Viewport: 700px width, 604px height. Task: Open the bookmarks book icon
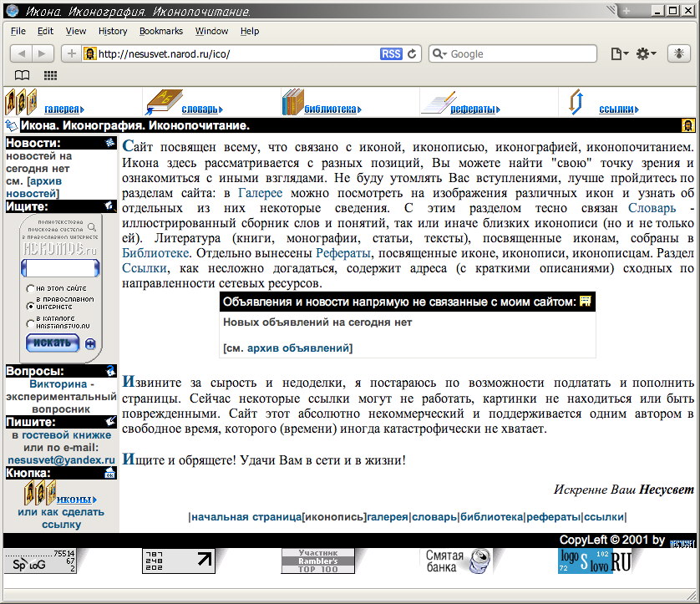click(x=22, y=75)
